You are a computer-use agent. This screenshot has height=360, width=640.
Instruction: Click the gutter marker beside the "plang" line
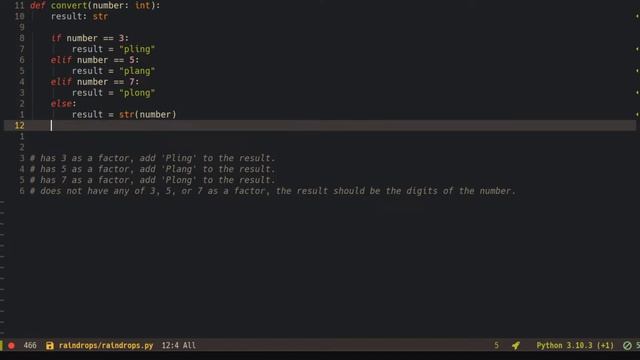click(x=637, y=71)
